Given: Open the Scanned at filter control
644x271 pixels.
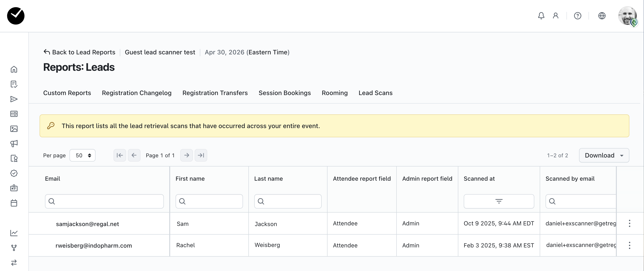Looking at the screenshot, I should pyautogui.click(x=499, y=201).
